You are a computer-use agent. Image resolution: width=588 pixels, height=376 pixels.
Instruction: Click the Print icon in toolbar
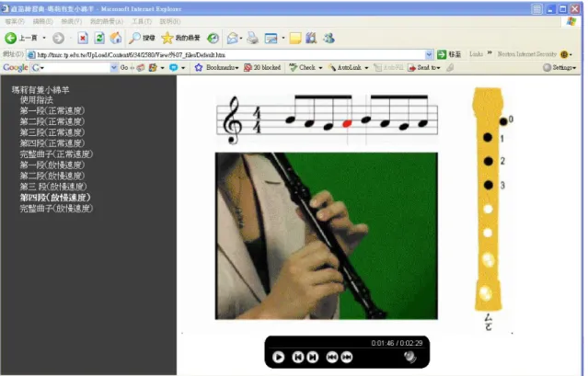coord(253,38)
